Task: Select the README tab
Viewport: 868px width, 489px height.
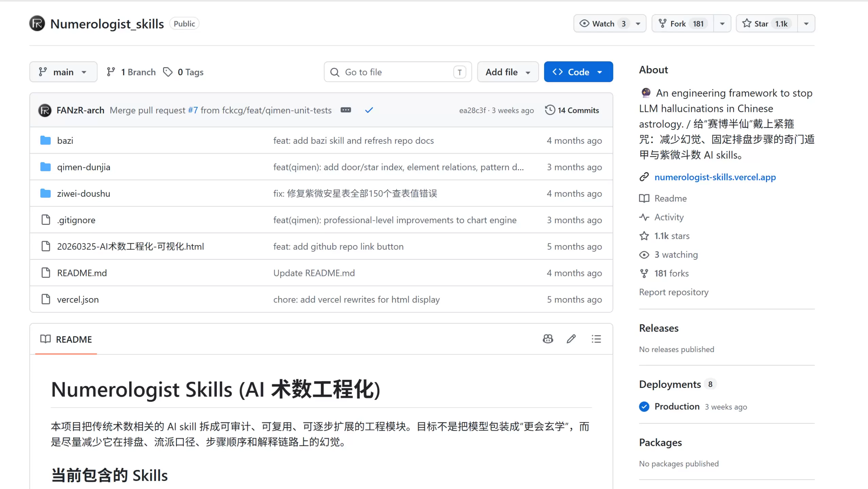Action: (66, 339)
